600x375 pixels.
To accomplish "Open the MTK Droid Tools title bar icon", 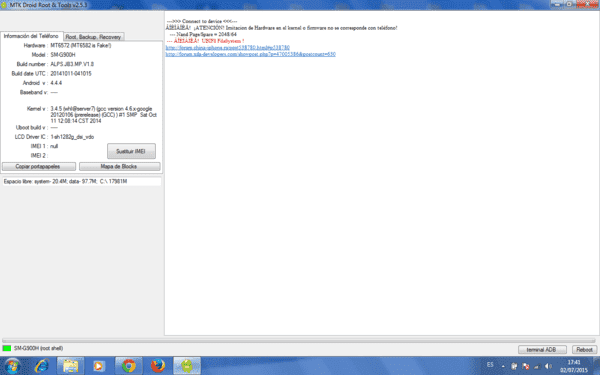I will 4,5.
